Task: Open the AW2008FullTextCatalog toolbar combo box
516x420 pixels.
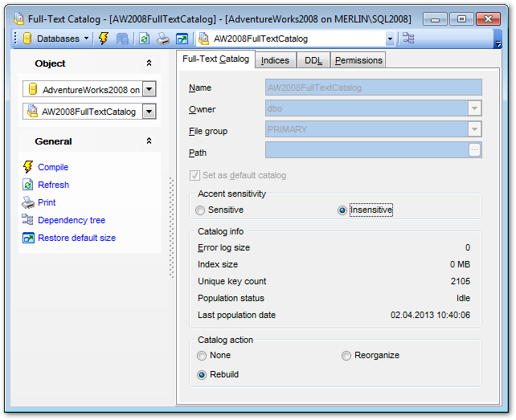Action: pyautogui.click(x=390, y=39)
